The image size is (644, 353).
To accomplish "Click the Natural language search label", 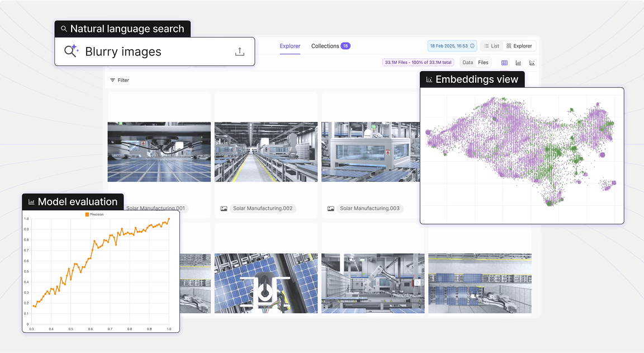I will (122, 29).
